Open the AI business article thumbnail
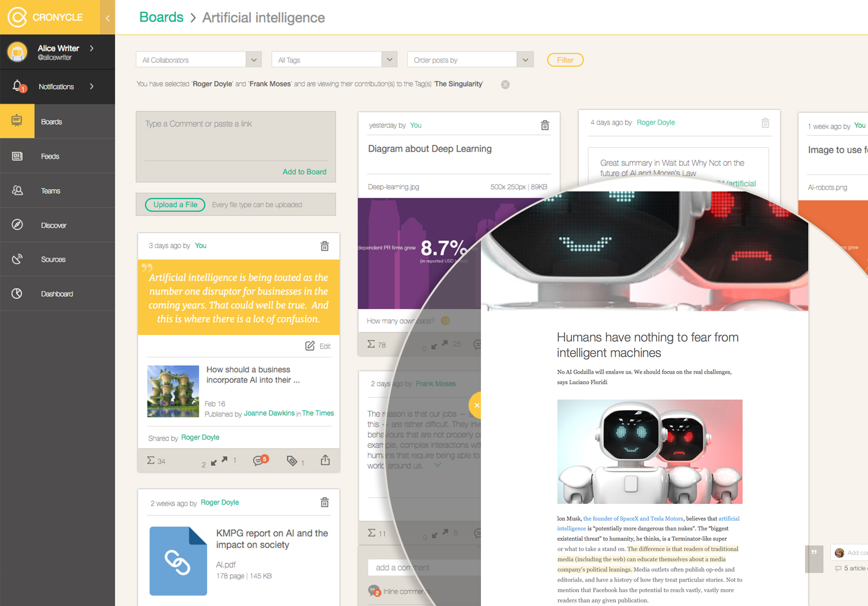Screen dimensions: 868x606 pyautogui.click(x=173, y=391)
